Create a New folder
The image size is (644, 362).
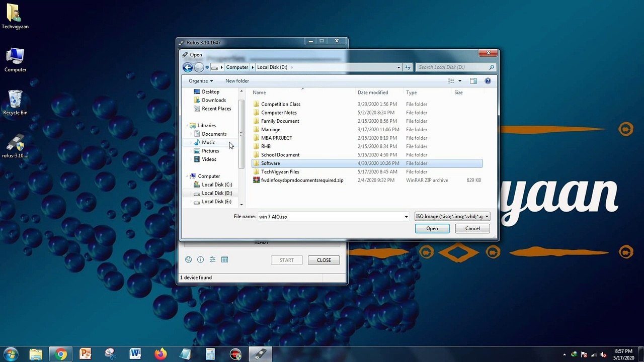coord(237,81)
